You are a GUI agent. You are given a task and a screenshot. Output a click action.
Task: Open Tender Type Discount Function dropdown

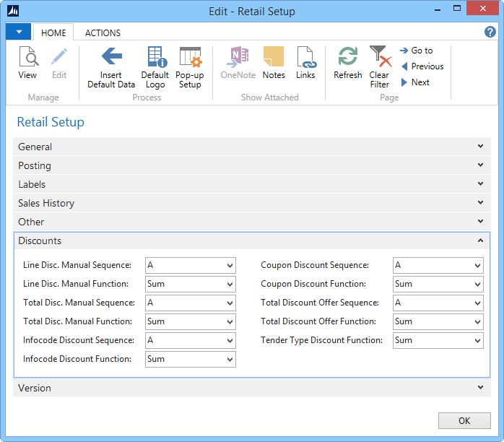pyautogui.click(x=477, y=341)
